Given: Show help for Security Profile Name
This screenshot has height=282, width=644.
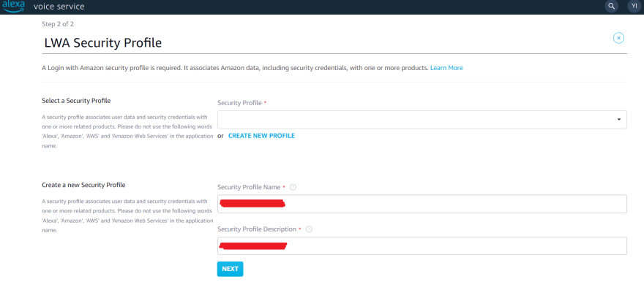Looking at the screenshot, I should pyautogui.click(x=293, y=187).
